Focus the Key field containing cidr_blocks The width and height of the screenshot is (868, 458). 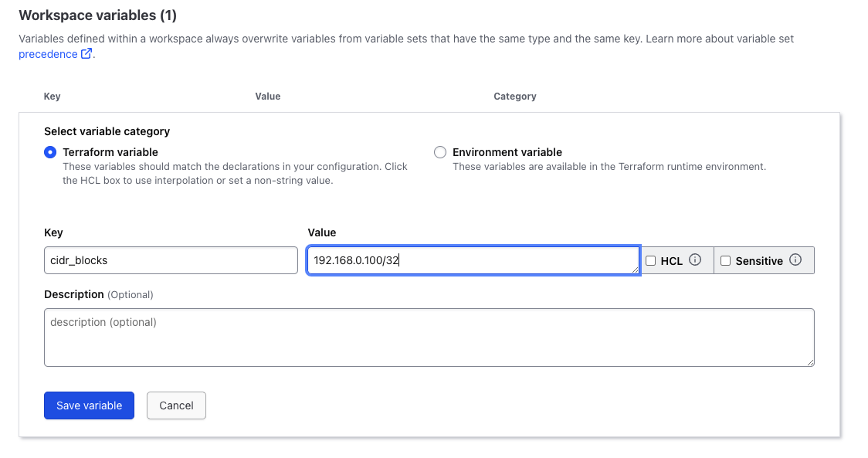(171, 260)
